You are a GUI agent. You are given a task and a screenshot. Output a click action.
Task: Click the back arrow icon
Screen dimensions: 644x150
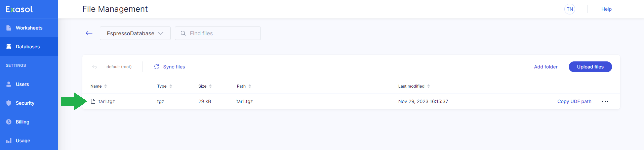89,33
